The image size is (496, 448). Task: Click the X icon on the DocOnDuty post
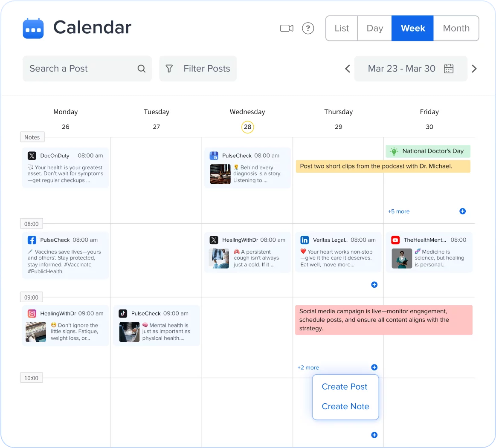coord(32,156)
